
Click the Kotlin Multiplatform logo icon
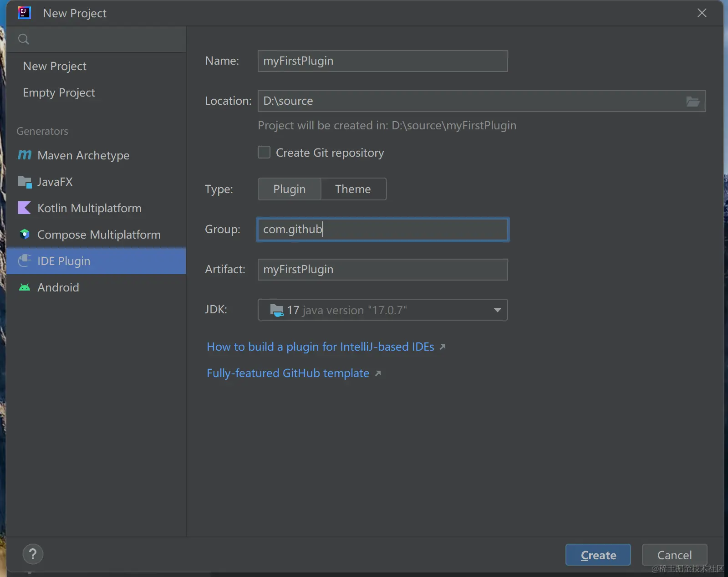(25, 208)
